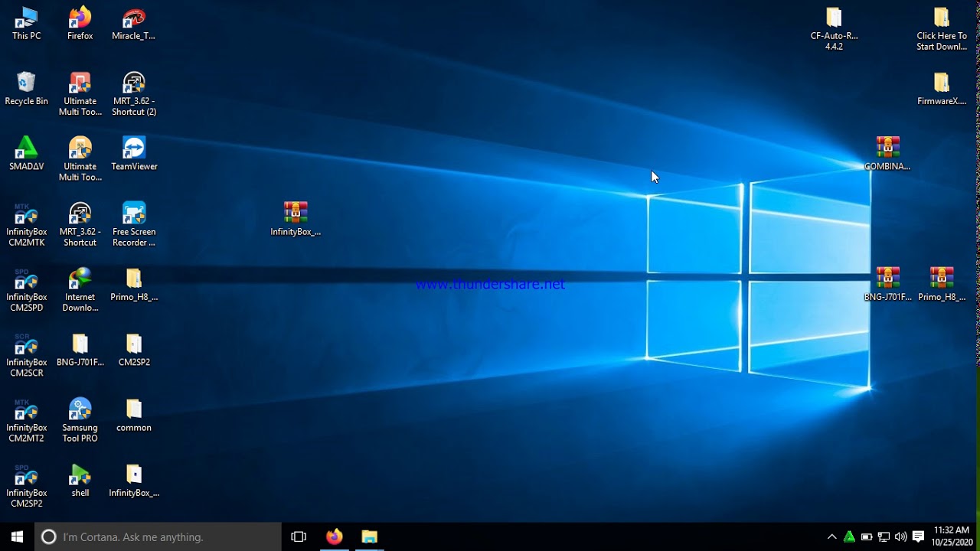980x551 pixels.
Task: Select the Free Screen Recorder shortcut
Action: 134,225
